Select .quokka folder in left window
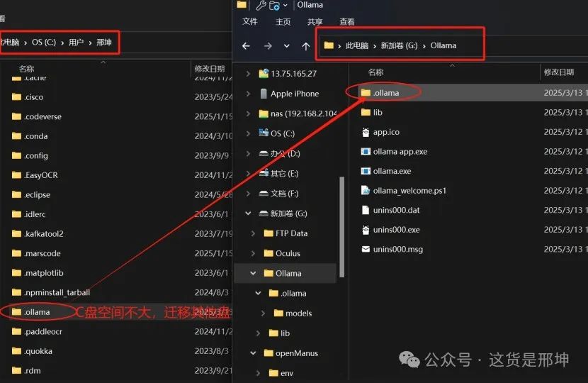Viewport: 588px width, 383px height. tap(33, 350)
